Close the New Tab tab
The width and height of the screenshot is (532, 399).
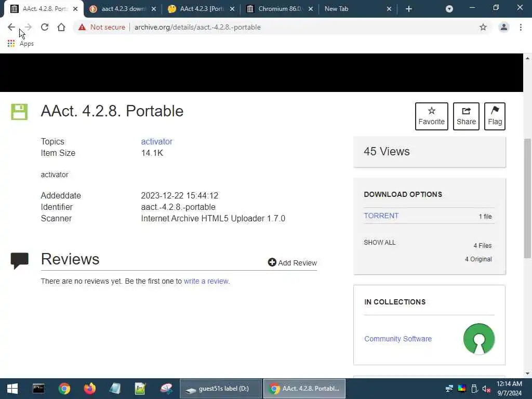pyautogui.click(x=389, y=9)
